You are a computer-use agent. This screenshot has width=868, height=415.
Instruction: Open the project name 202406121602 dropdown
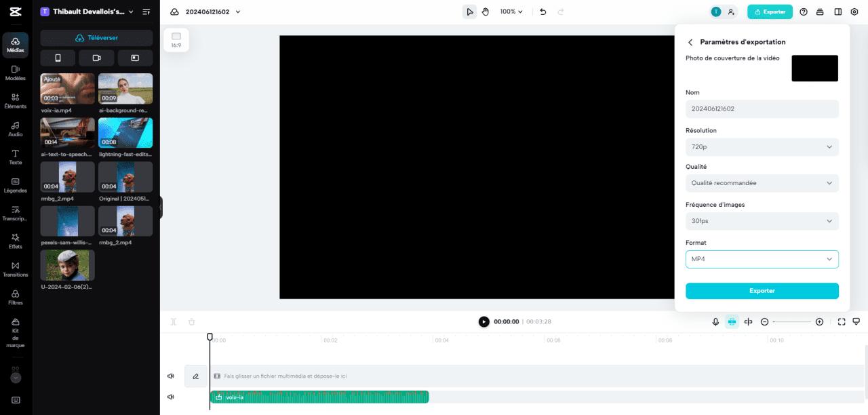(x=213, y=12)
